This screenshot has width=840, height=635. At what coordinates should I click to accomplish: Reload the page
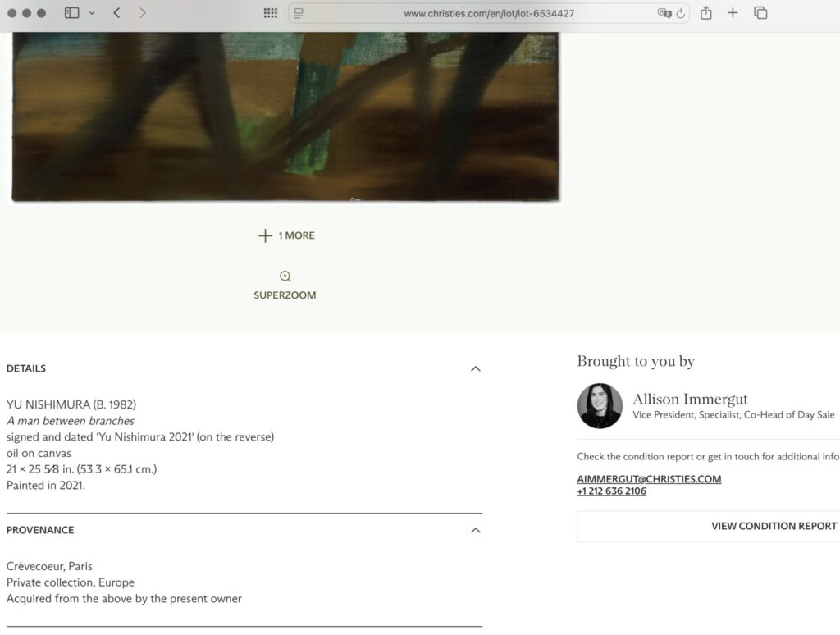681,14
